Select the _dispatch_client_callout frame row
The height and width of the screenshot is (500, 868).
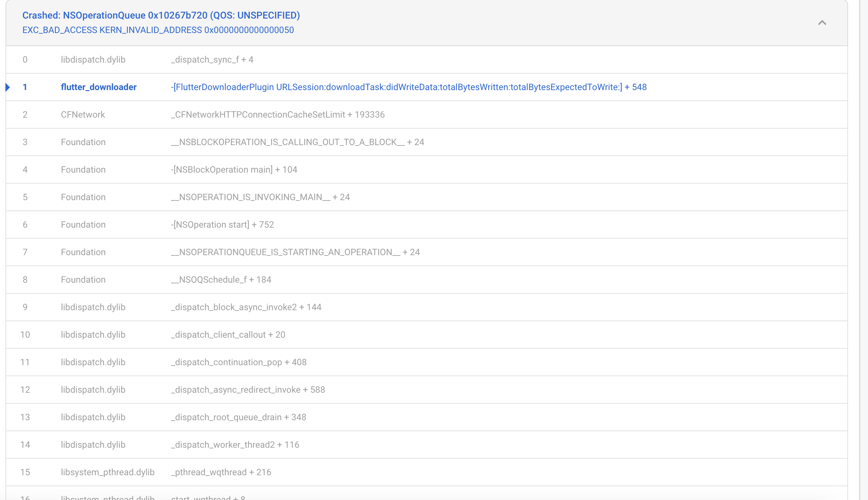tap(228, 334)
